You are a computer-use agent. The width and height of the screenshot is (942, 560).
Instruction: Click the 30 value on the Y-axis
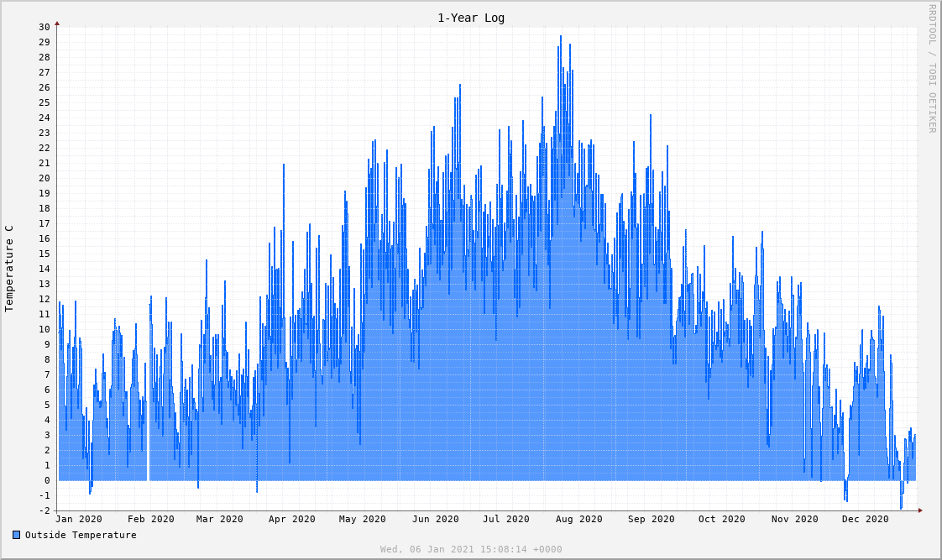pyautogui.click(x=44, y=27)
